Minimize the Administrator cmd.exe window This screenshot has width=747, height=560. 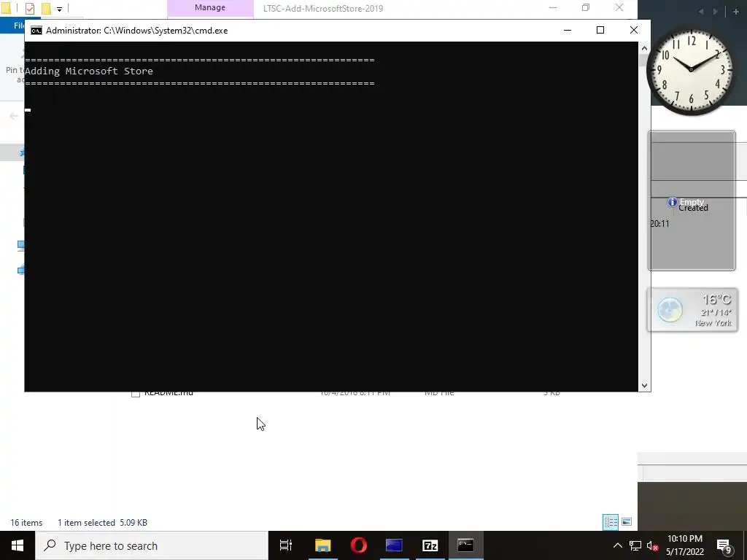click(568, 30)
